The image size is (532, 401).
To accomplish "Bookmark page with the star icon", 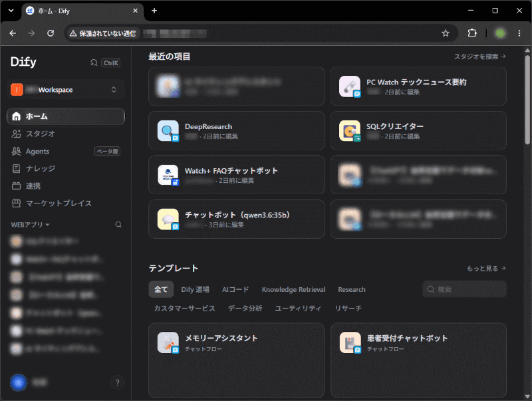I will [446, 33].
